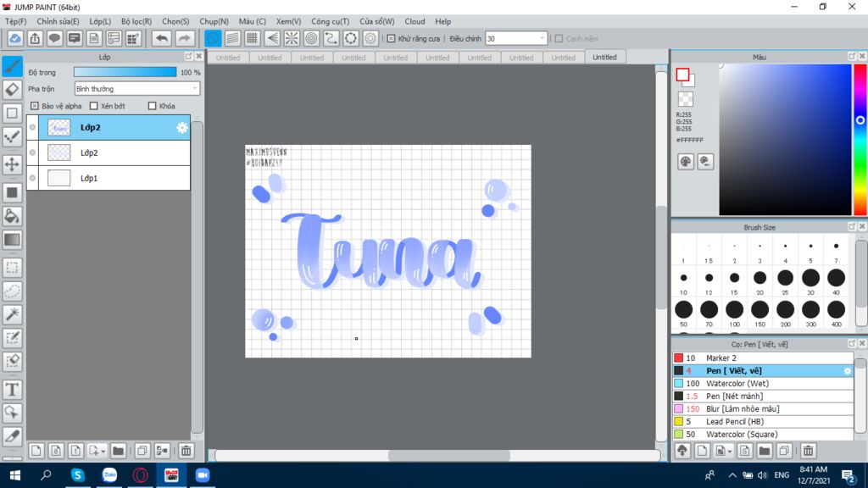Open the Công cụ(T) menu
This screenshot has height=488, width=868.
click(x=331, y=21)
